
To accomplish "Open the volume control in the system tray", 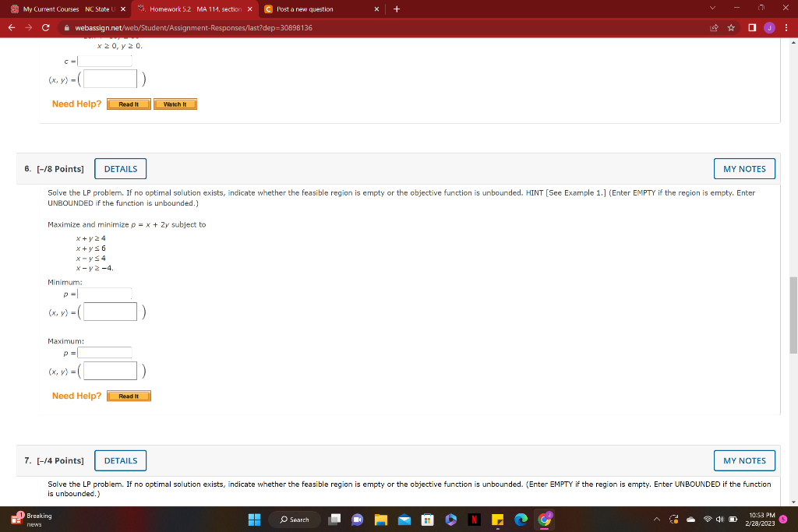I will point(720,519).
